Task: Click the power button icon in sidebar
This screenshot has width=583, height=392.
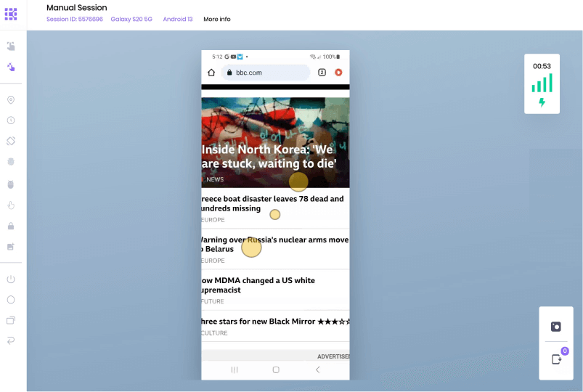Action: [11, 279]
